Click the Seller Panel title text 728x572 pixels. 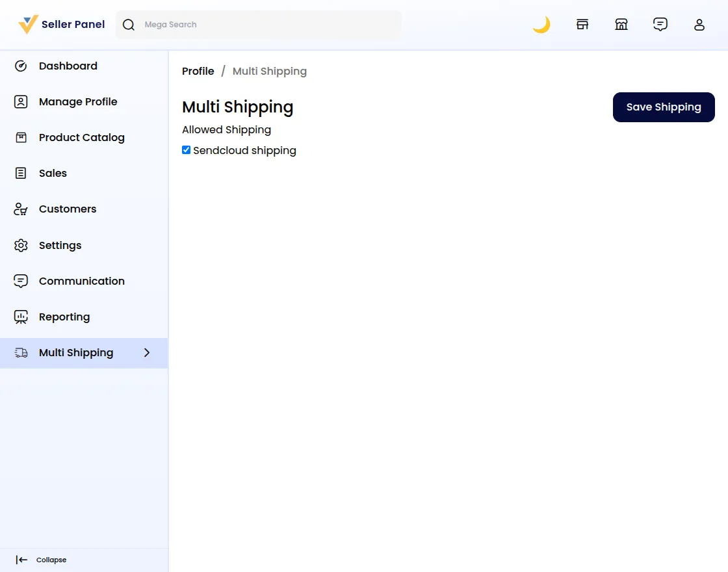tap(73, 24)
